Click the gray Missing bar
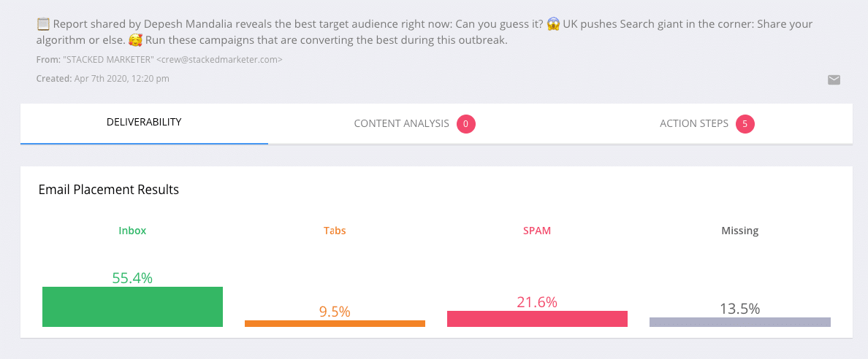The image size is (868, 359). click(739, 322)
